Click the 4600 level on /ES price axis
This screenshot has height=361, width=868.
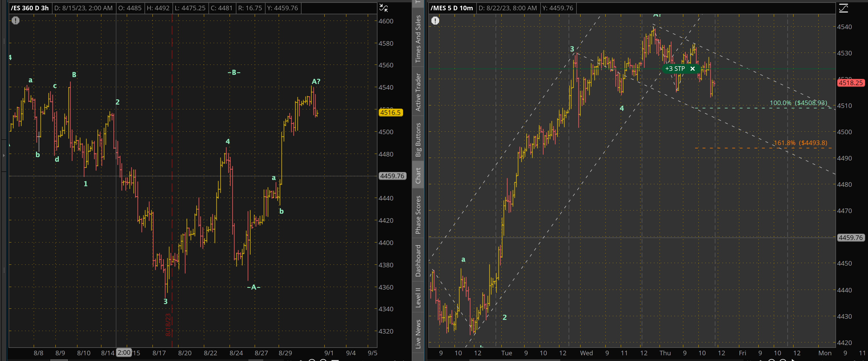pos(386,21)
